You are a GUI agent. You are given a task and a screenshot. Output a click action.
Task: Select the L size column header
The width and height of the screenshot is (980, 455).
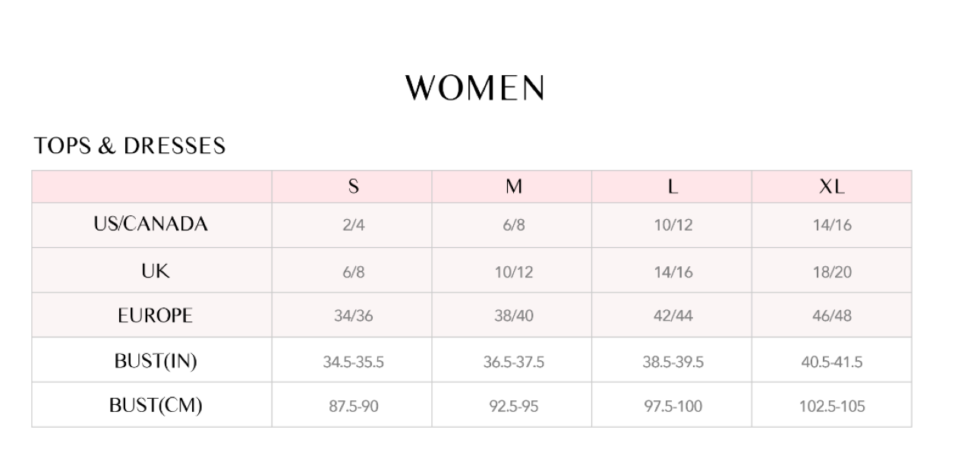tap(673, 187)
